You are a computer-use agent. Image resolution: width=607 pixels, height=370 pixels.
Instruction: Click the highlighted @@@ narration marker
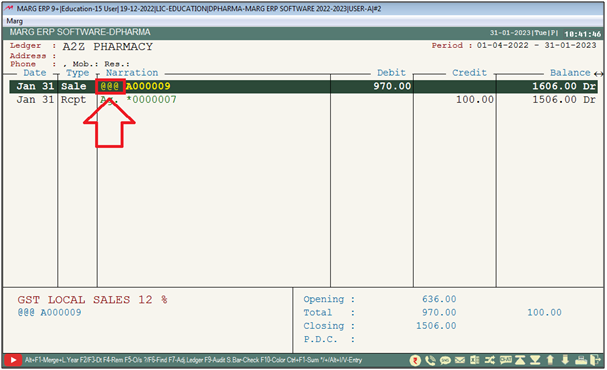(110, 86)
